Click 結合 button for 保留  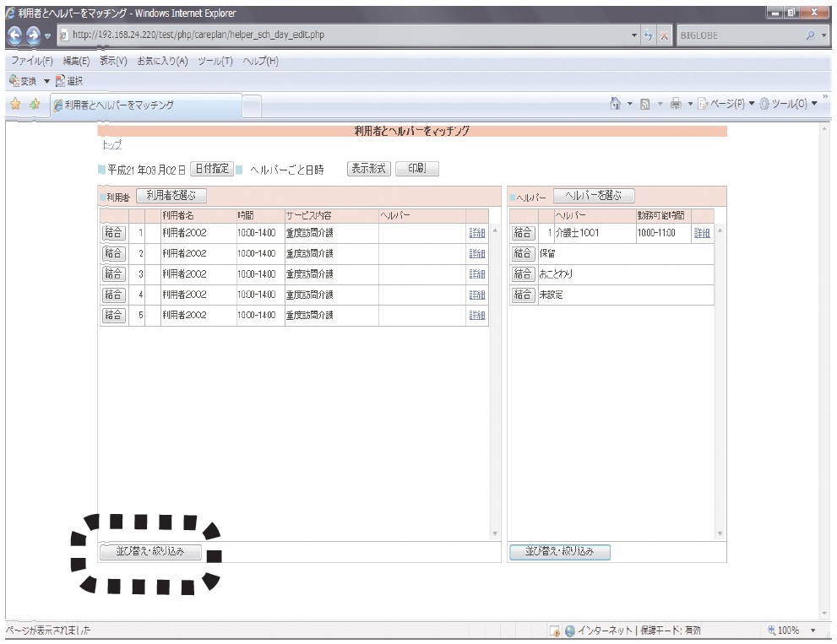click(x=523, y=253)
